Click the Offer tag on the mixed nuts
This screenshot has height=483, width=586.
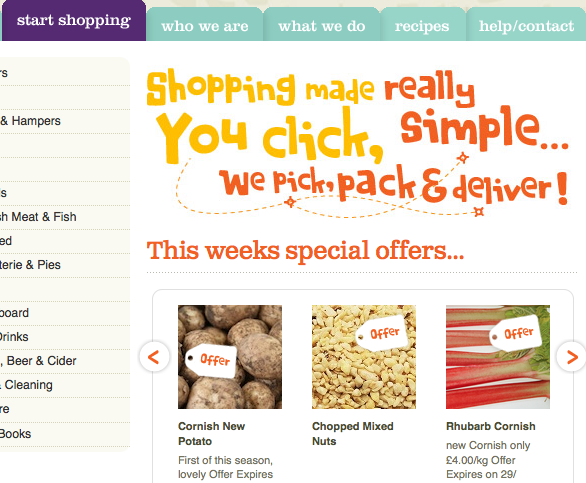pyautogui.click(x=382, y=333)
